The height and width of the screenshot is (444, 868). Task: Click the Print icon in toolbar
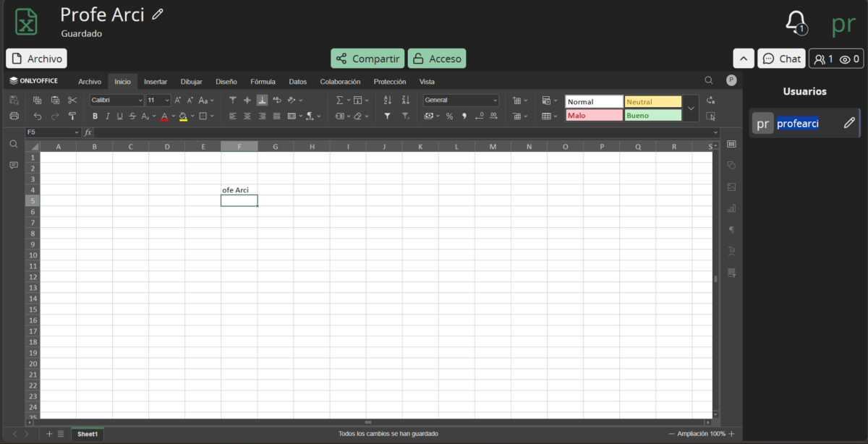click(14, 116)
